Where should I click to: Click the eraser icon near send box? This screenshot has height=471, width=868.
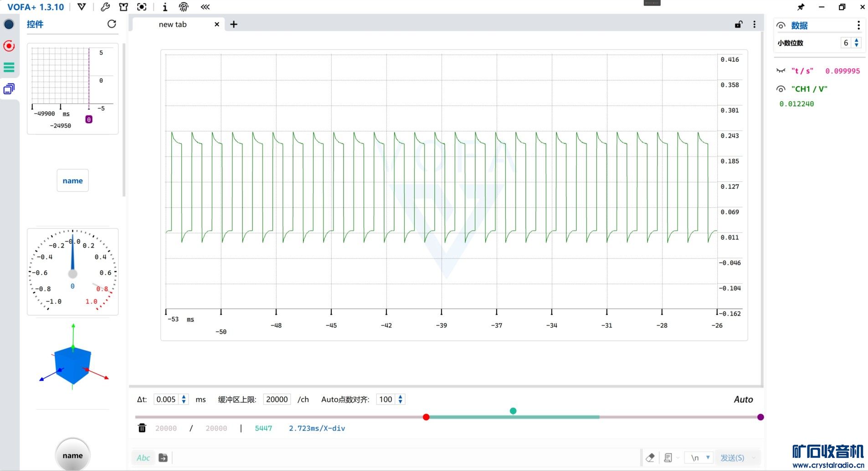click(x=650, y=457)
